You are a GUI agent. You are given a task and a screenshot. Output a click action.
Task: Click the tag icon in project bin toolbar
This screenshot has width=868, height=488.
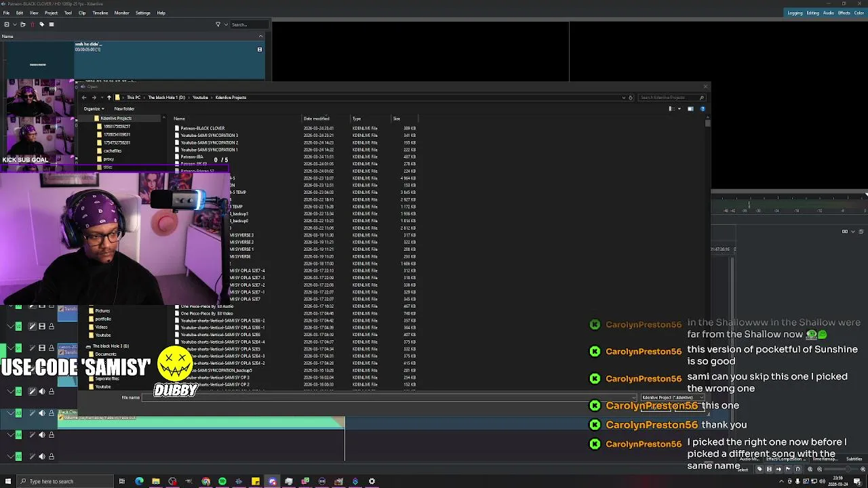41,24
